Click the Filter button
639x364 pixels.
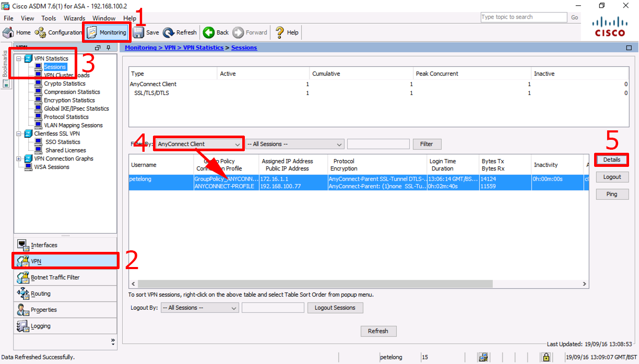[x=427, y=144]
